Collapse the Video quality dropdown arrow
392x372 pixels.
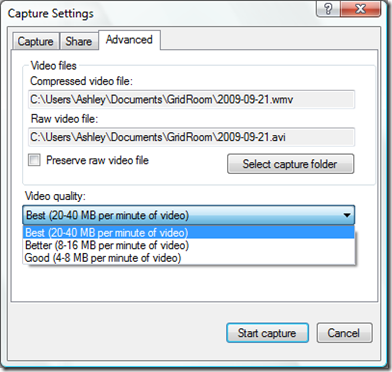coord(347,215)
